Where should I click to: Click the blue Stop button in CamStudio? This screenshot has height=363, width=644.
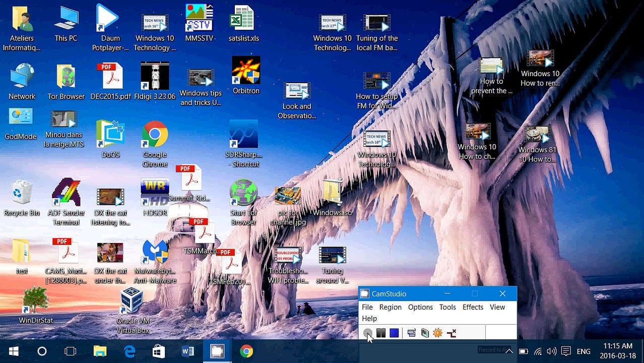(394, 333)
